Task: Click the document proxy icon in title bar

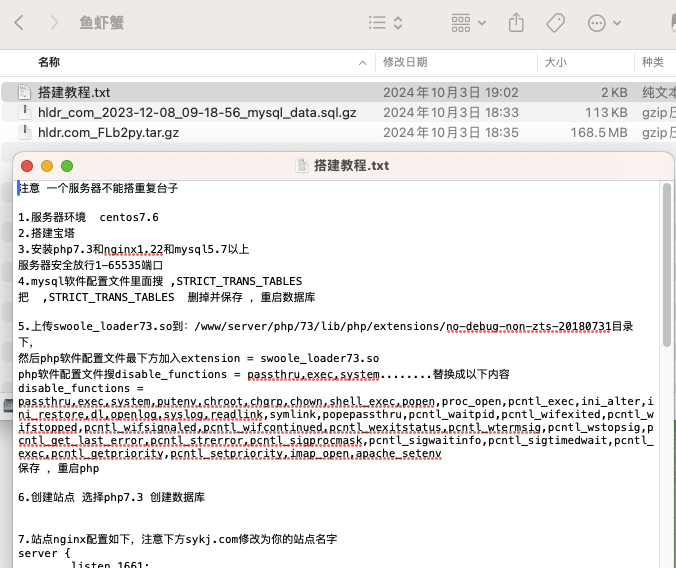Action: (x=302, y=166)
